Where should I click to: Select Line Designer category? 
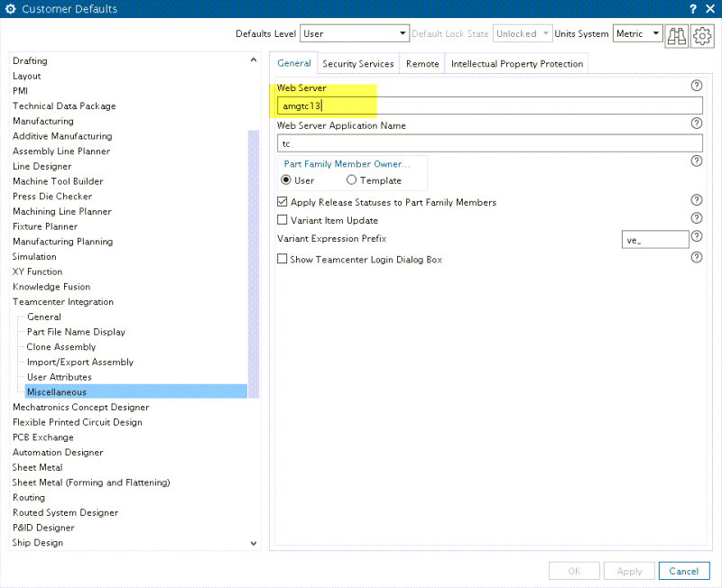pos(42,167)
